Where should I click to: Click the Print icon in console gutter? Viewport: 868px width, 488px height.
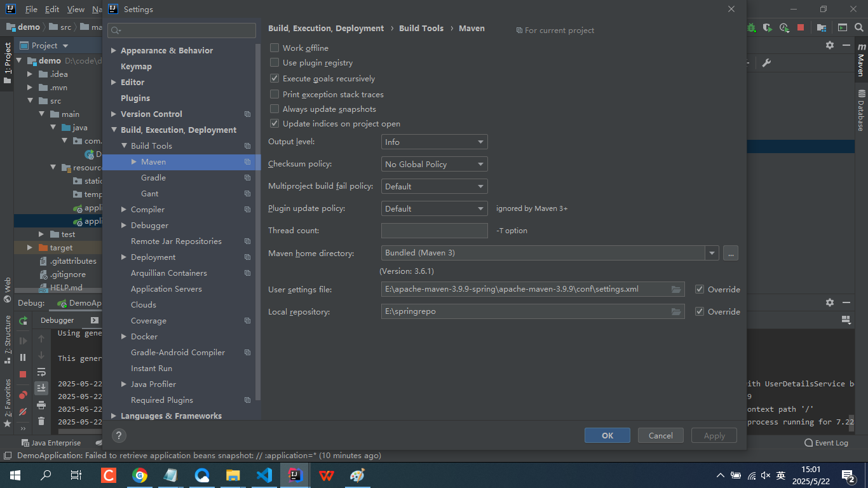[x=41, y=405]
